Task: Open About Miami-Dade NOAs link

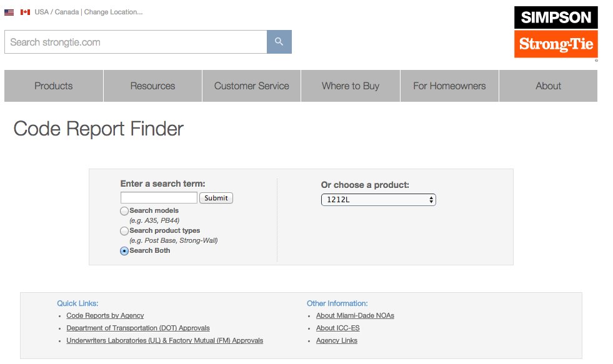Action: point(355,315)
